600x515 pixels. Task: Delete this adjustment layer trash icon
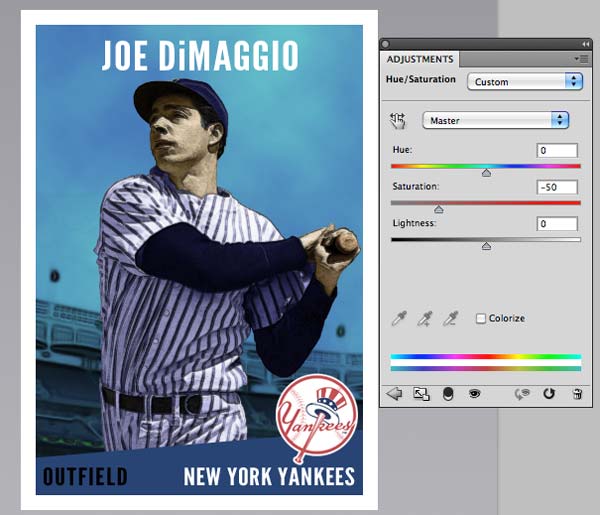pyautogui.click(x=577, y=394)
